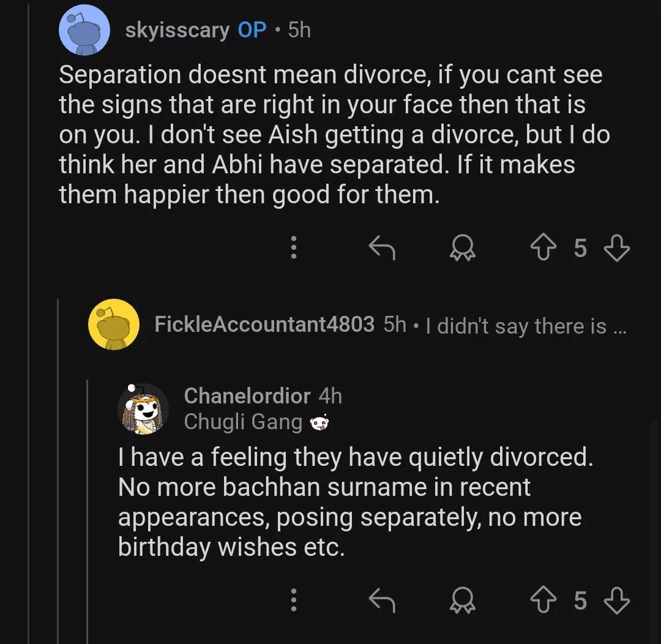Reply to skyisscary's comment
The image size is (661, 644).
[382, 248]
